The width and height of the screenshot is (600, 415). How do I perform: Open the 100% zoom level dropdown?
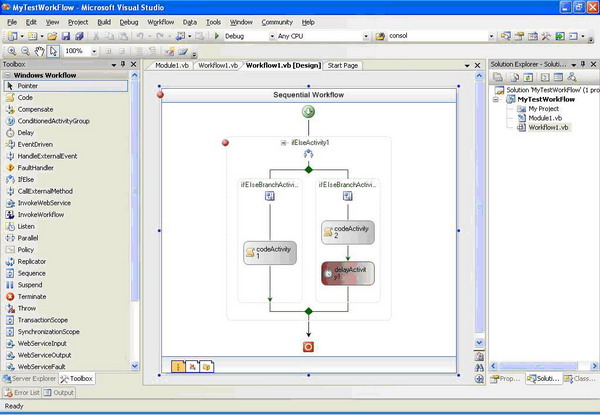click(94, 51)
